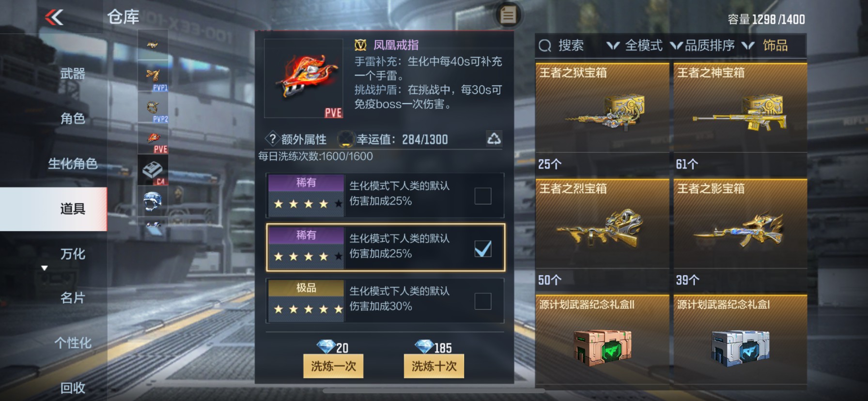Click the 洗炼一次 button
The image size is (868, 401).
click(x=333, y=366)
